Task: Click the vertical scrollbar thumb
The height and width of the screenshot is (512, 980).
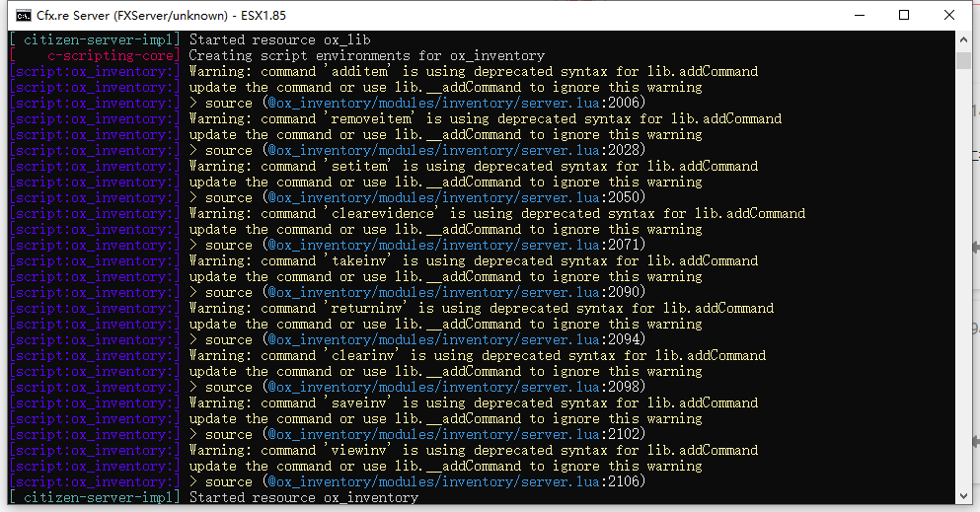Action: [x=962, y=61]
